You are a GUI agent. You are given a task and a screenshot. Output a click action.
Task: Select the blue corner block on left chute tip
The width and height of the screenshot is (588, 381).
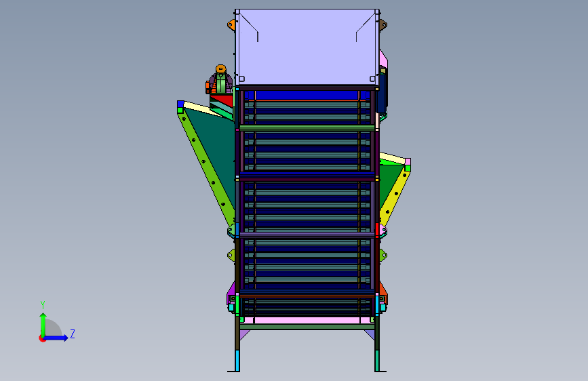click(180, 104)
